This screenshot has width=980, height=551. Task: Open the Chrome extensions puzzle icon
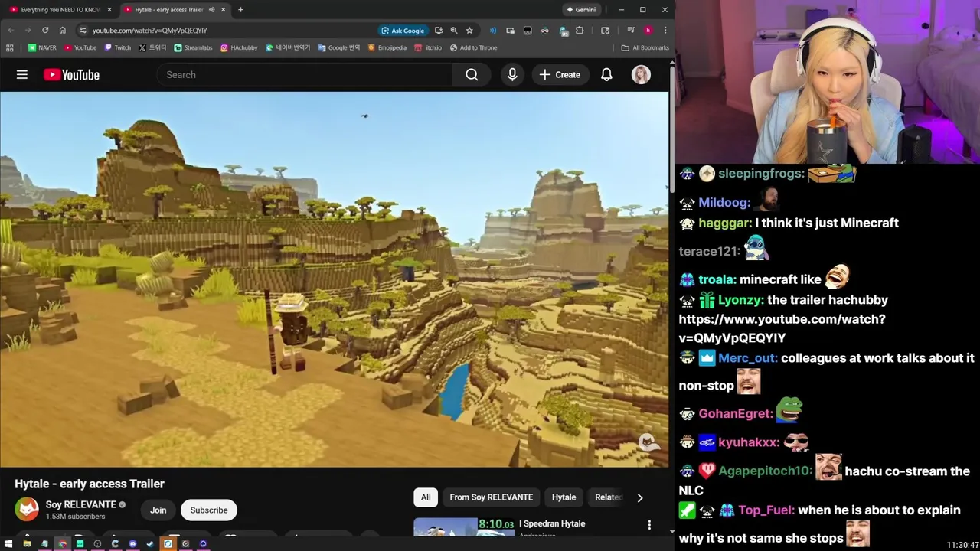[580, 31]
